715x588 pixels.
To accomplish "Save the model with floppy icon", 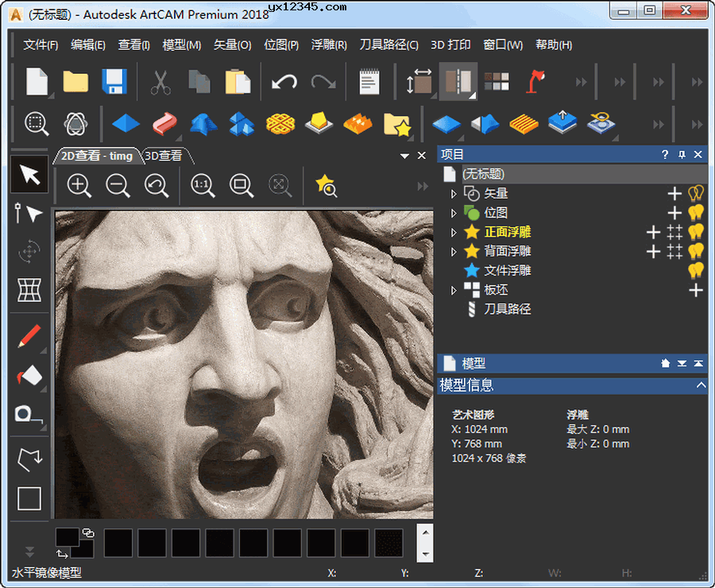I will click(114, 82).
